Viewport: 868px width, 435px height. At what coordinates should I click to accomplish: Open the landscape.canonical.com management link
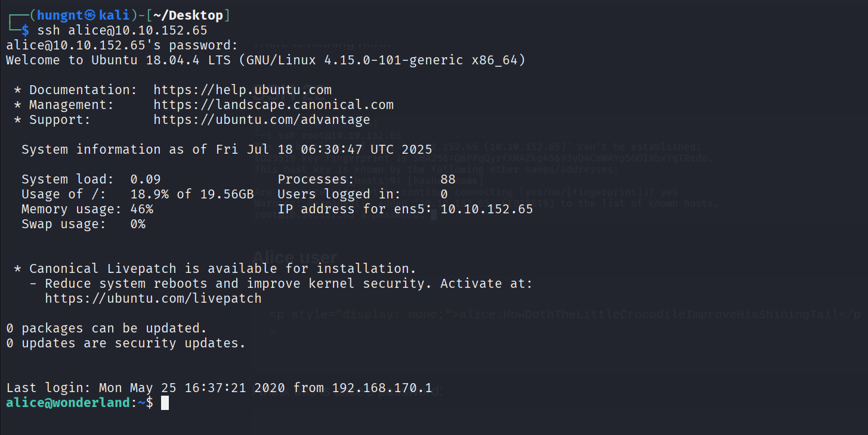pos(273,105)
